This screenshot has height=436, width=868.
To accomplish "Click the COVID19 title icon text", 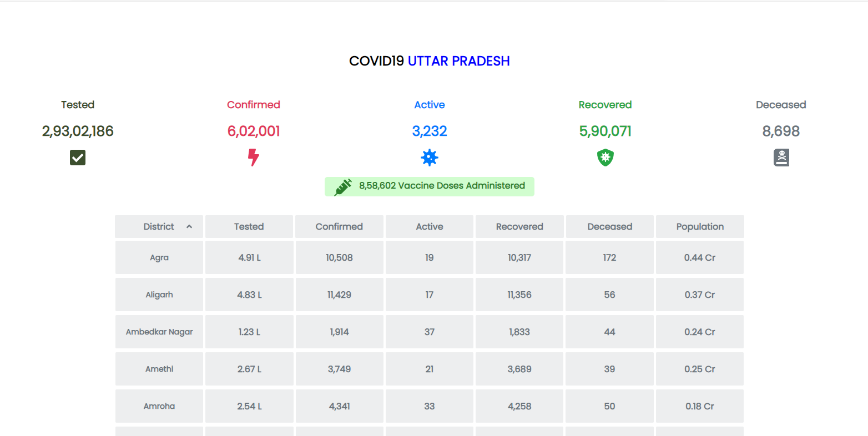I will tap(375, 61).
